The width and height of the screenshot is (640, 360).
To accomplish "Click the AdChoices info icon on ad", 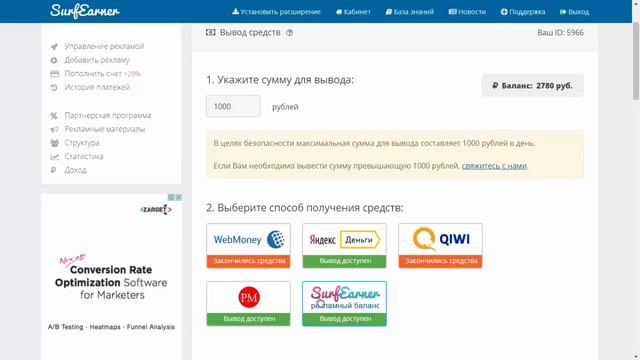I will (171, 197).
